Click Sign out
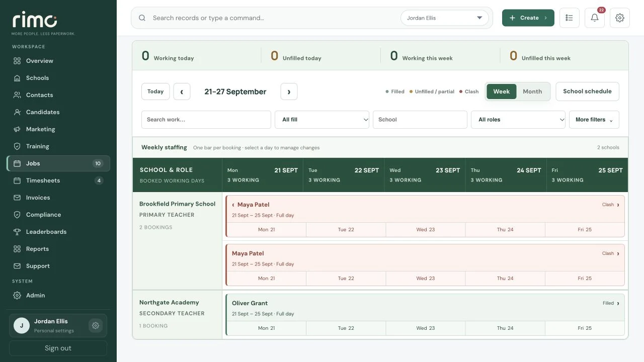Viewport: 644px width, 362px height. click(x=58, y=348)
